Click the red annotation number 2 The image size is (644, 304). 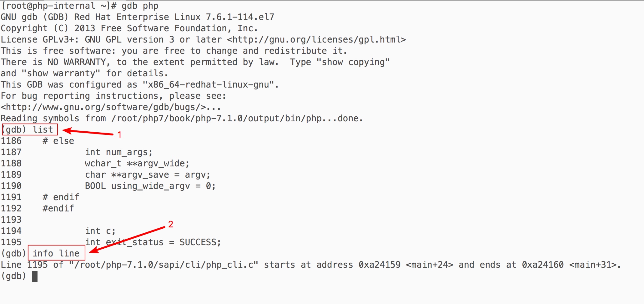tap(171, 224)
